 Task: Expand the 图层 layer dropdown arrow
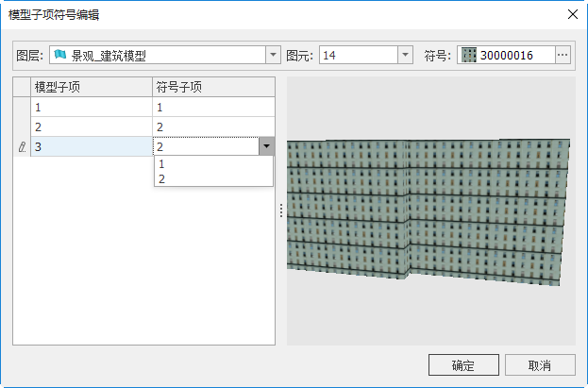click(273, 56)
